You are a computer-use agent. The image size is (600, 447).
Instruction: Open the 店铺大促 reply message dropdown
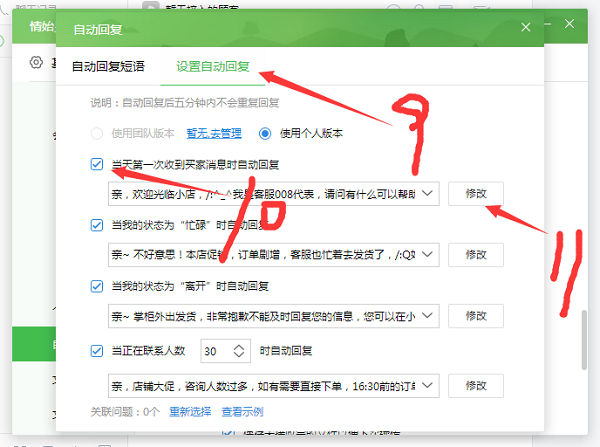tap(427, 385)
